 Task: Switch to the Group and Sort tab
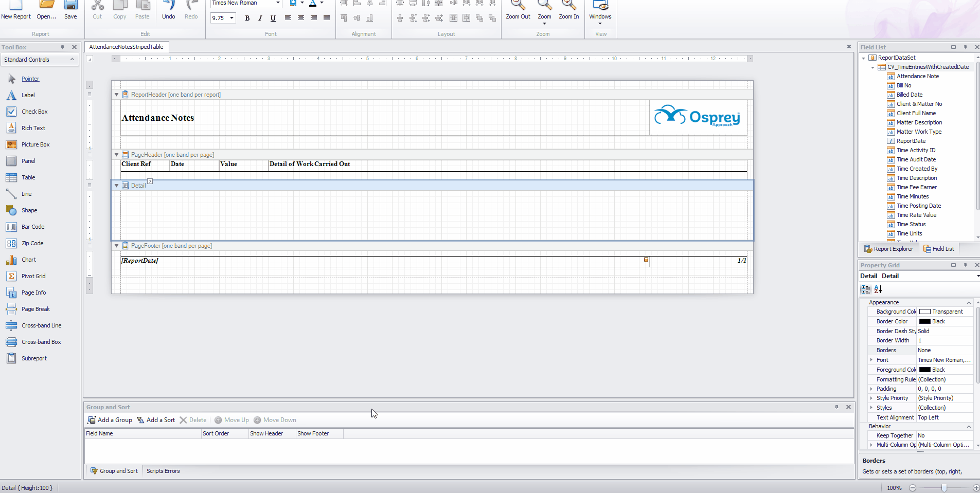pos(114,471)
